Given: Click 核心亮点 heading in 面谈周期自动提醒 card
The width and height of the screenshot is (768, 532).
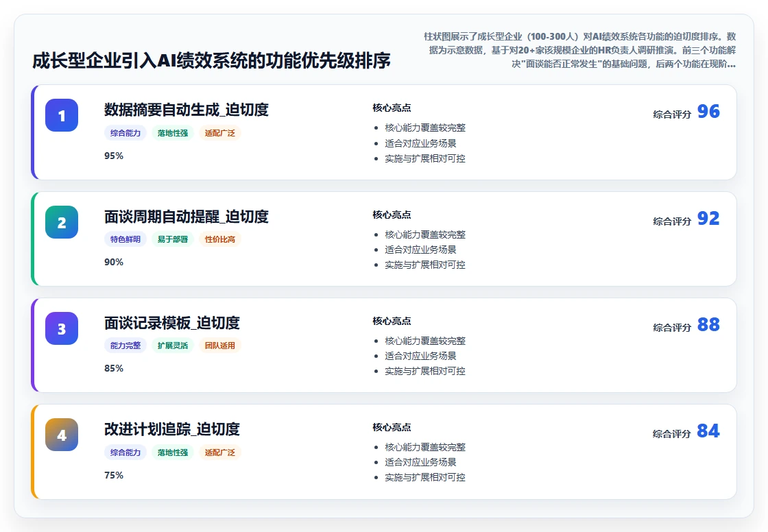Looking at the screenshot, I should 392,215.
